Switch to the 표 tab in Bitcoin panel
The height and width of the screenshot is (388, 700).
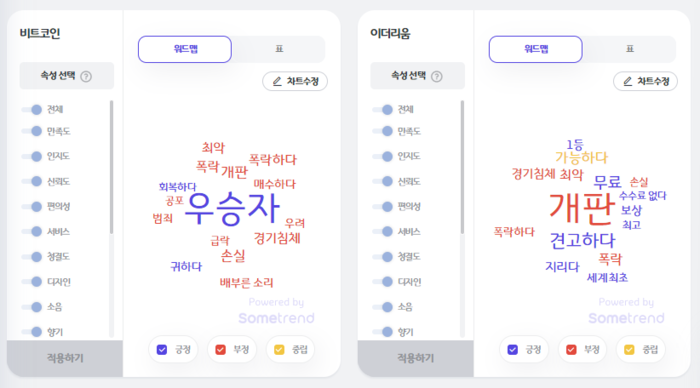tap(279, 49)
